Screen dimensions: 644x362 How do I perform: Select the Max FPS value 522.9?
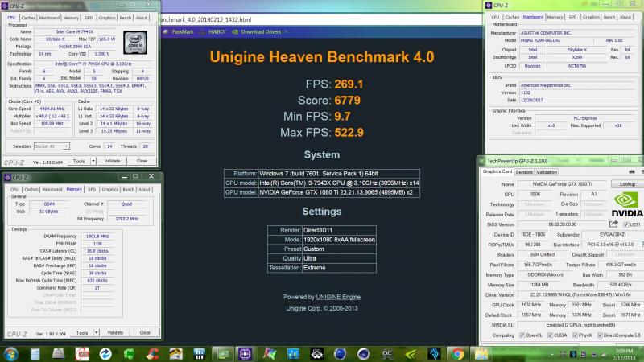tap(349, 132)
